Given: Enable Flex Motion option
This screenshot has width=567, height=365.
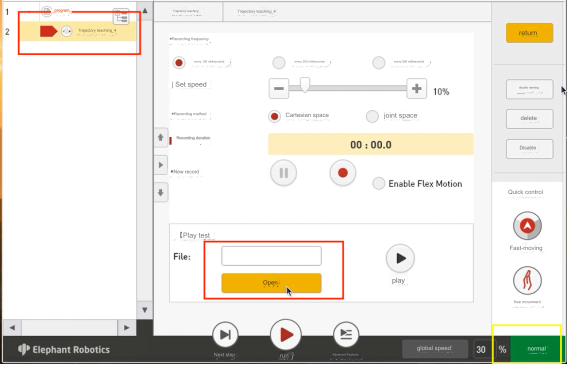Looking at the screenshot, I should 379,183.
